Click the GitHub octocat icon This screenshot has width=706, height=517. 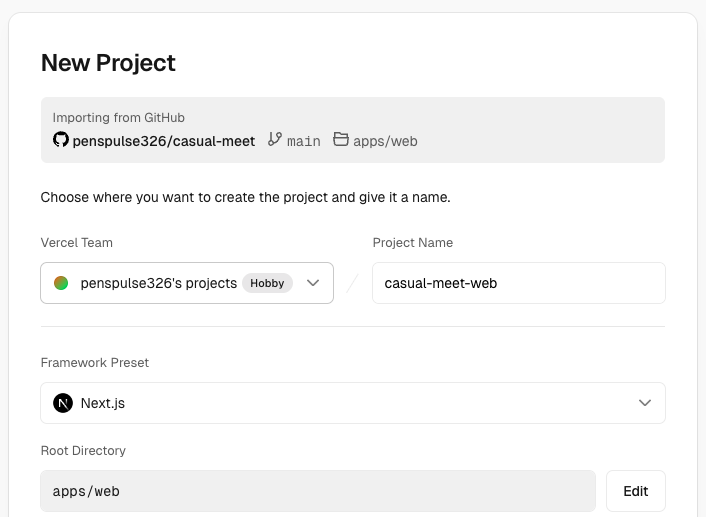click(61, 140)
